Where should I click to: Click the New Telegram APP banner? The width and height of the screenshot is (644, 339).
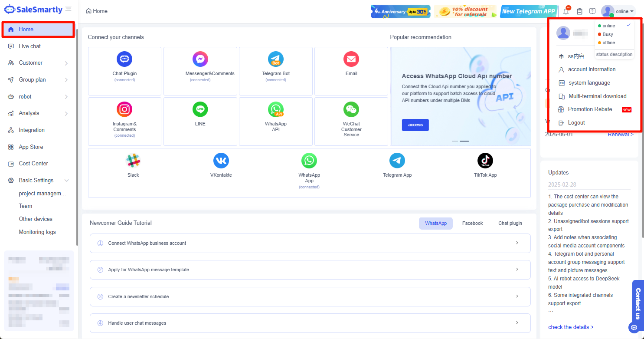529,12
